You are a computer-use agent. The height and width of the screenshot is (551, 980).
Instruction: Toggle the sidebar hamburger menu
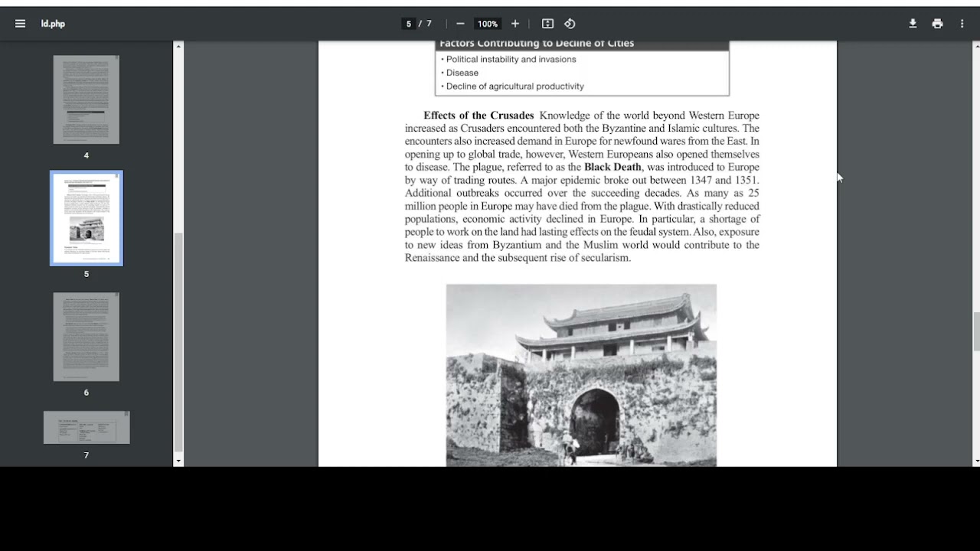(x=20, y=24)
